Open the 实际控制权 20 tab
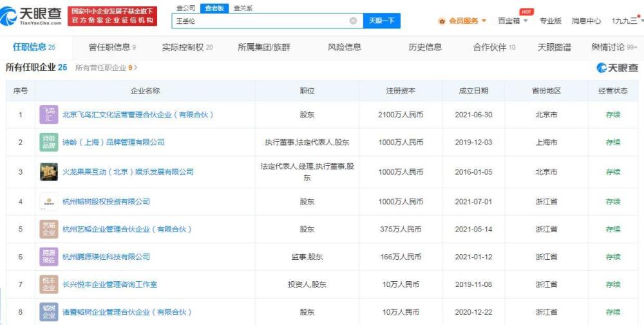Screen dimensions: 644x325 [187, 47]
